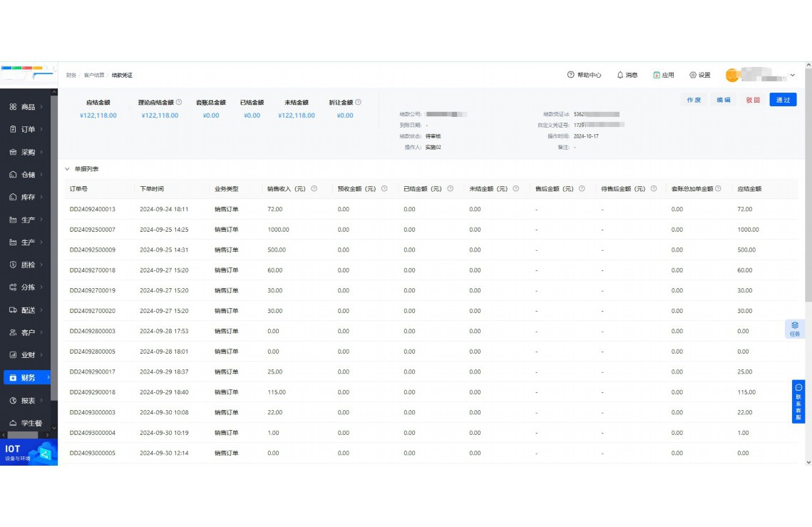This screenshot has height=527, width=812.
Task: Go to 客户结算 in the breadcrumb
Action: point(93,75)
